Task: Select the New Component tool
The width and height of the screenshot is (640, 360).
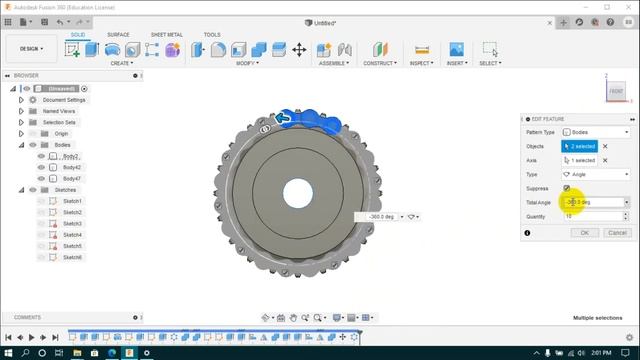Action: (324, 50)
